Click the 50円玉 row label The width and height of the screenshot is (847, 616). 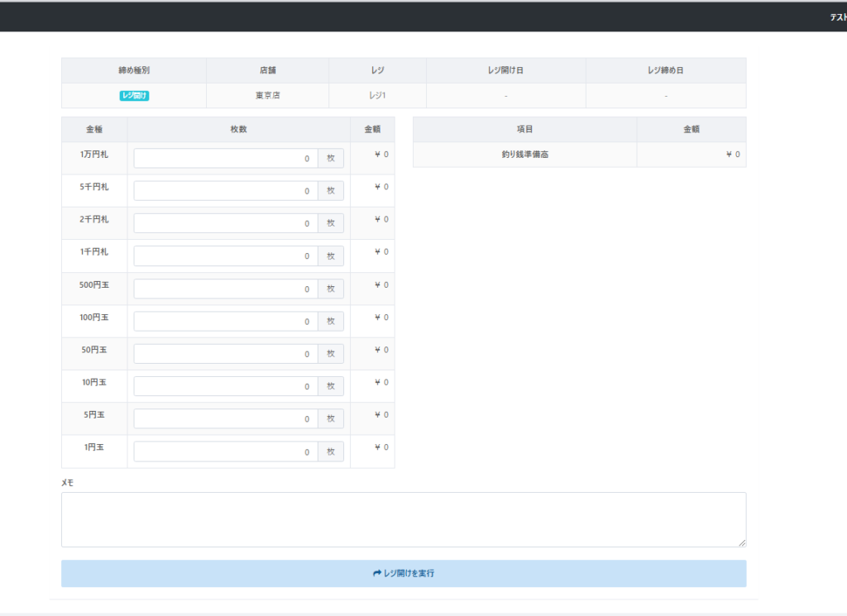point(94,350)
